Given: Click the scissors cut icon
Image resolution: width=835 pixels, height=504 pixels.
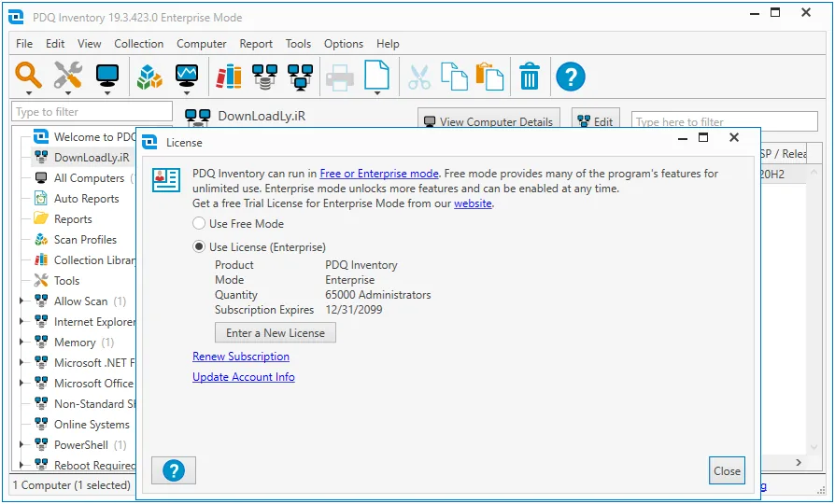Looking at the screenshot, I should pos(419,77).
